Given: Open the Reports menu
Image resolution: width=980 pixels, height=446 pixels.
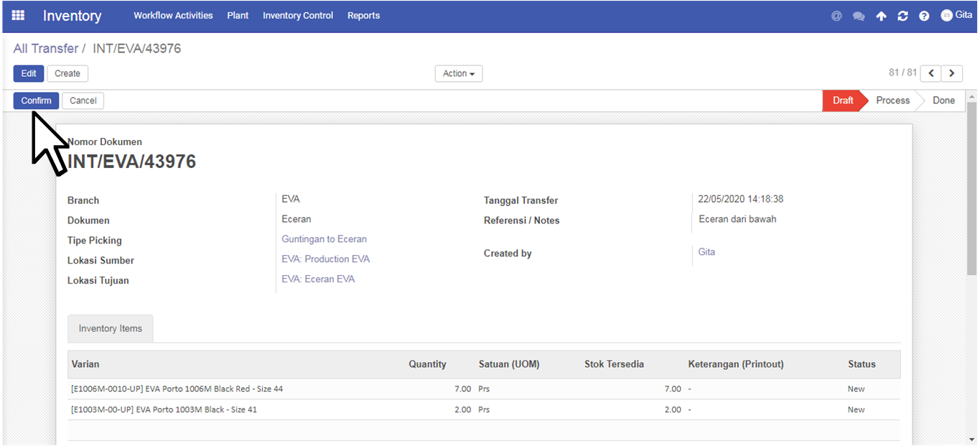Looking at the screenshot, I should coord(363,15).
